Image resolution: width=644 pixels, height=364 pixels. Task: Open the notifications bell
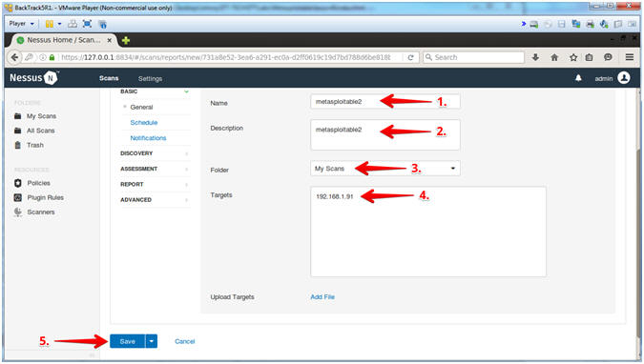coord(578,78)
